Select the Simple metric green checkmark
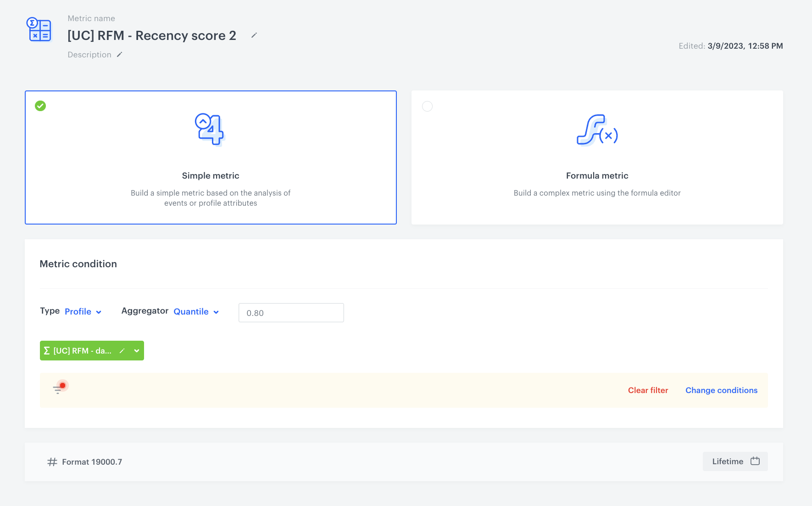 [x=40, y=106]
